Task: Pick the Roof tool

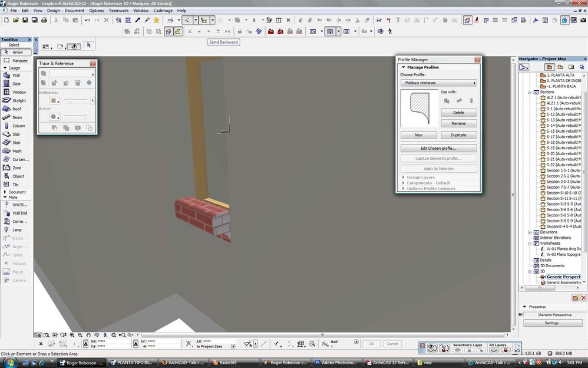Action: click(16, 109)
